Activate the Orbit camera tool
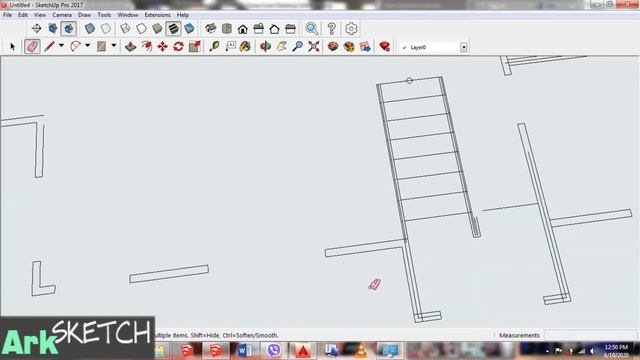640x360 pixels. click(266, 46)
